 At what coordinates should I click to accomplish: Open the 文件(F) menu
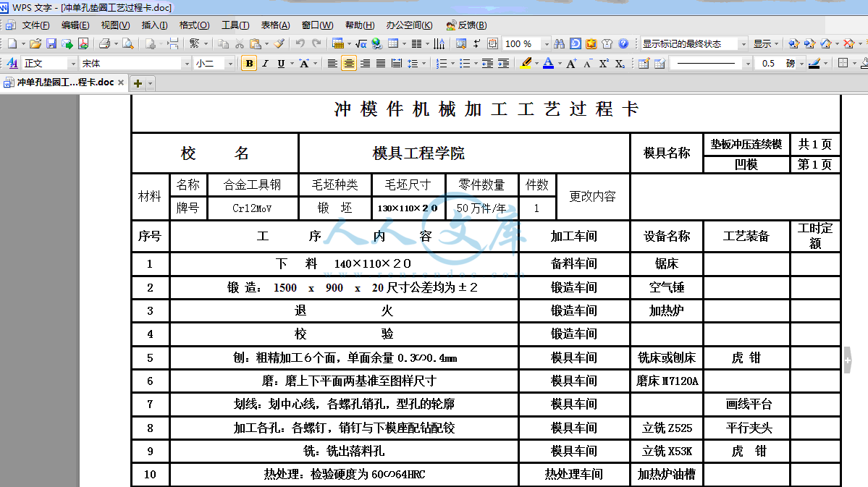click(35, 25)
